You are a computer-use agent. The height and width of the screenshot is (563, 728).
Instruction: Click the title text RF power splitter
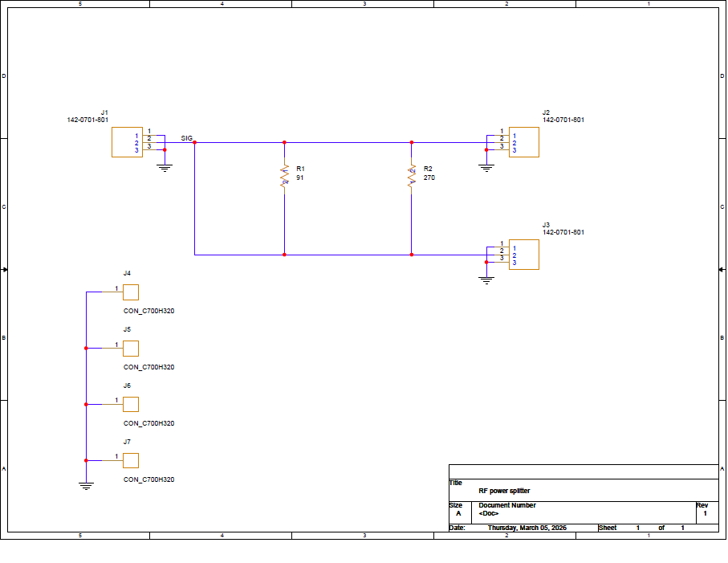(504, 491)
